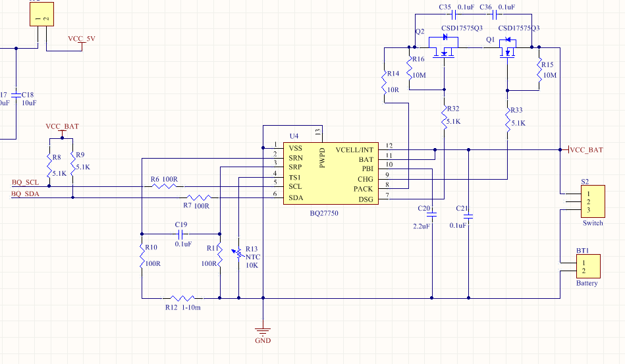Screen dimensions: 625x364
Task: Click the VCC_5V power port label
Action: (x=81, y=39)
